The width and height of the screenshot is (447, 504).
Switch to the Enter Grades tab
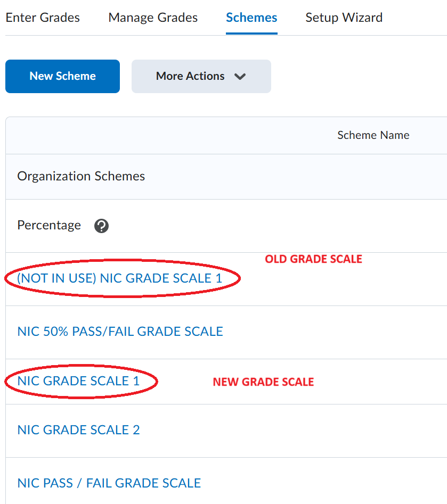click(x=43, y=18)
